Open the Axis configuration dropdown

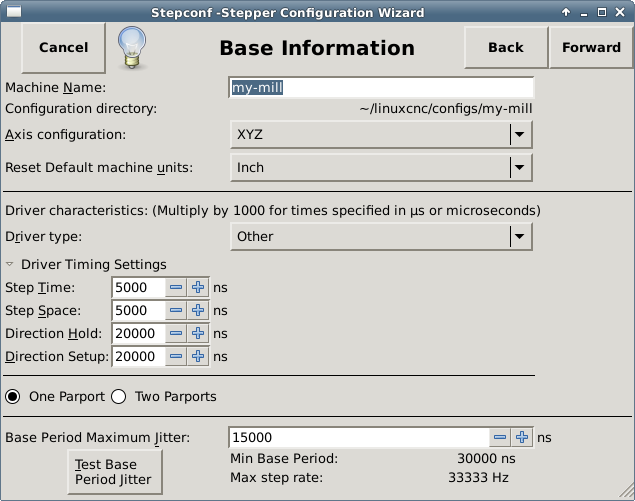[x=381, y=134]
